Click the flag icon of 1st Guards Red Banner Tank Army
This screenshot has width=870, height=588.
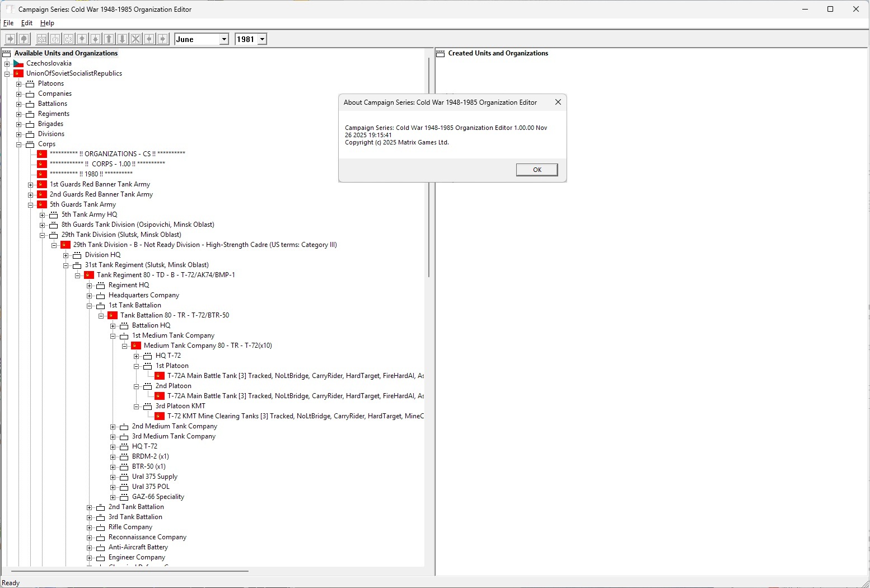(x=42, y=184)
